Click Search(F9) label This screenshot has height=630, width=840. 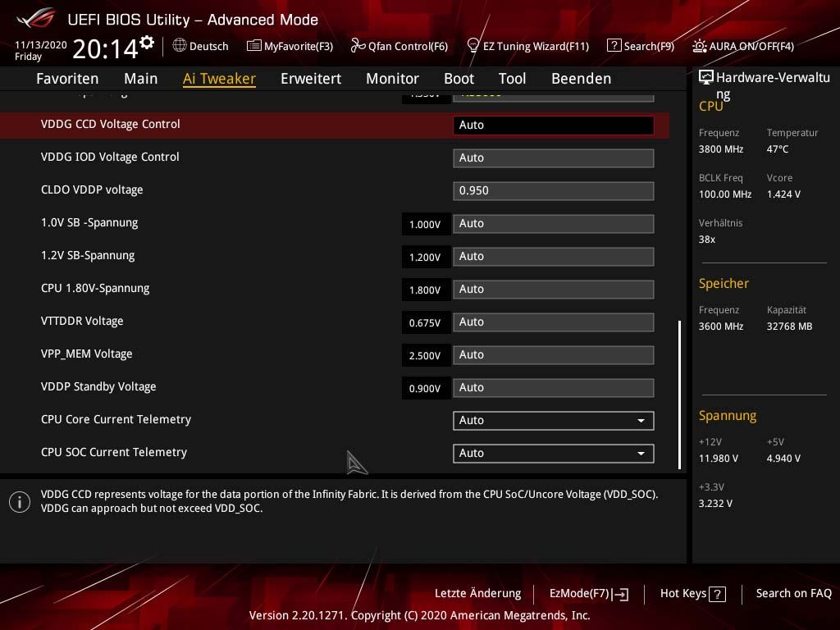pyautogui.click(x=649, y=46)
